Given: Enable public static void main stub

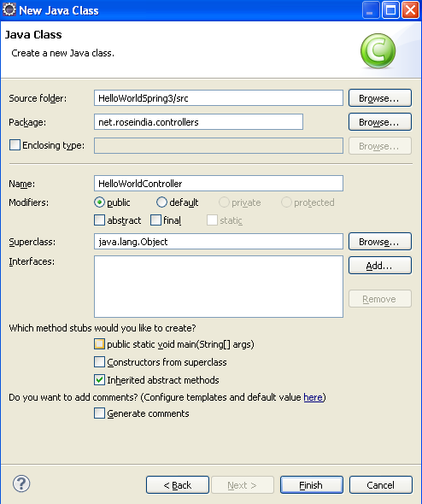Looking at the screenshot, I should [x=99, y=344].
